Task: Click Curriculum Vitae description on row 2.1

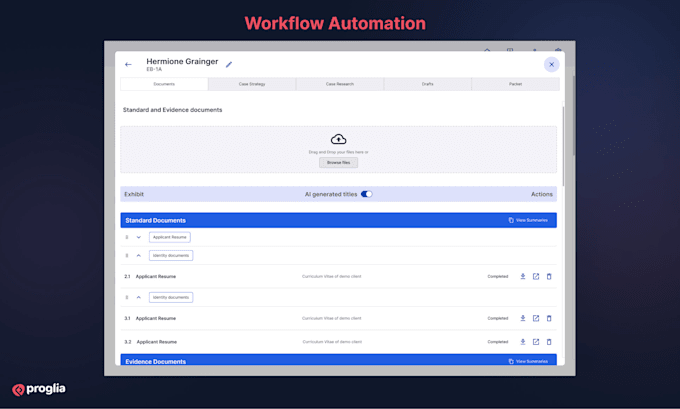Action: (x=332, y=276)
